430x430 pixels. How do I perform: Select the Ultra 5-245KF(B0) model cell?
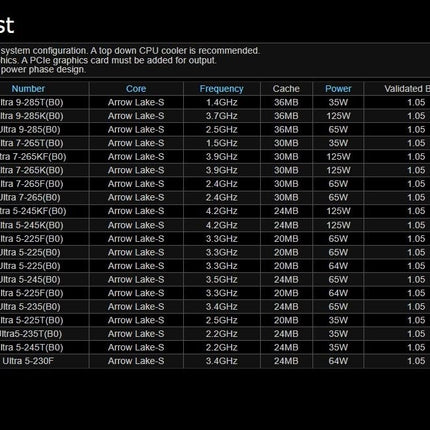coord(33,211)
